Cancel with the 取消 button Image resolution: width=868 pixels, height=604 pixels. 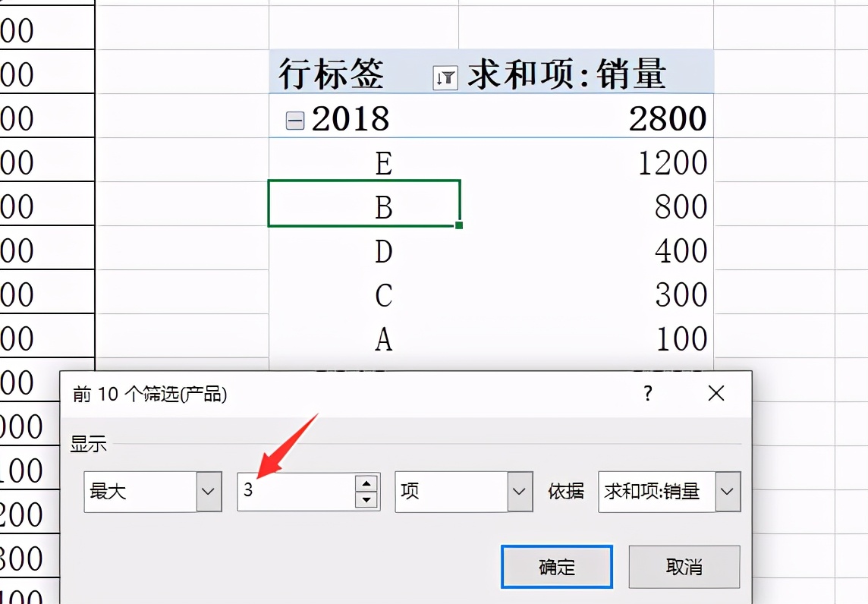(x=684, y=567)
